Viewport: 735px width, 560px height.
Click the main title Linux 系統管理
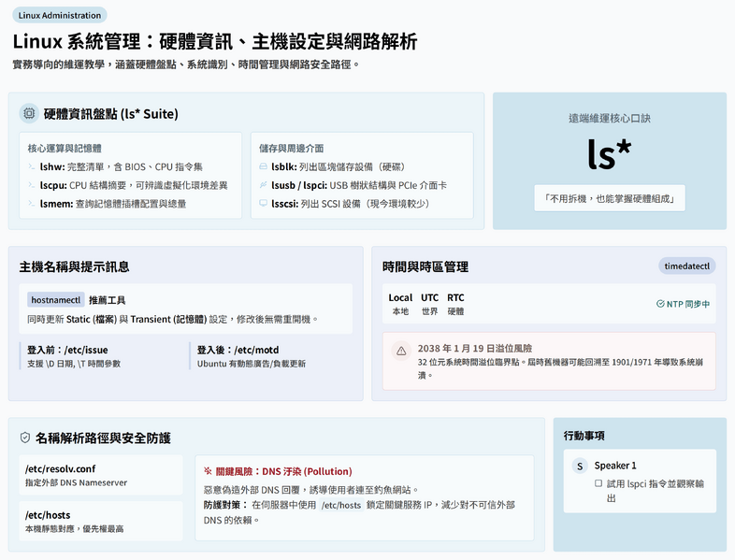tap(215, 41)
